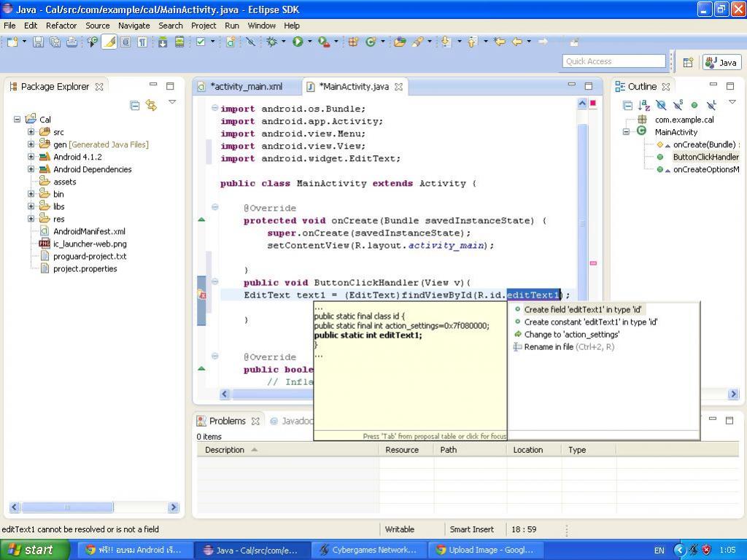Expand the src folder
The image size is (747, 560).
point(31,132)
